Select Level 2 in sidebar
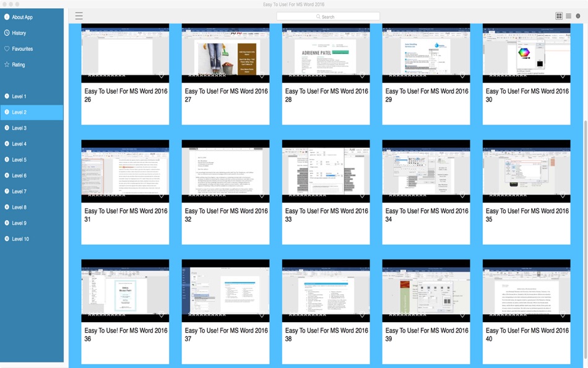 tap(32, 112)
